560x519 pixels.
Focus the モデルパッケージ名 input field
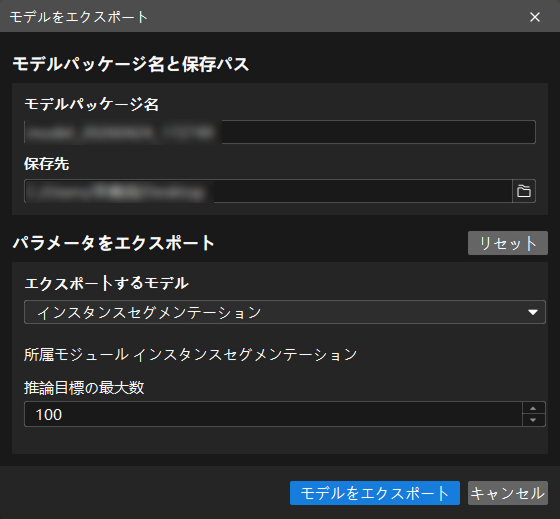coord(280,132)
